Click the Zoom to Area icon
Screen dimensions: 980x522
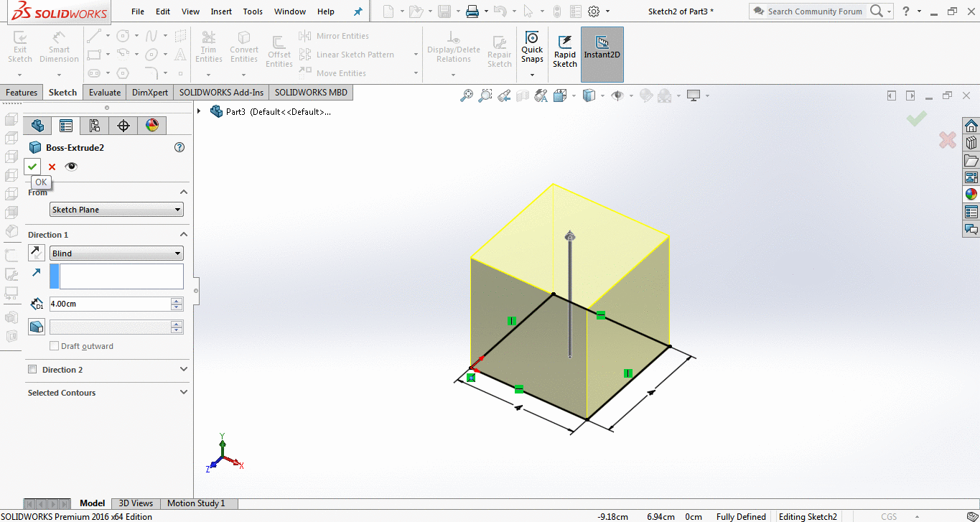point(485,95)
